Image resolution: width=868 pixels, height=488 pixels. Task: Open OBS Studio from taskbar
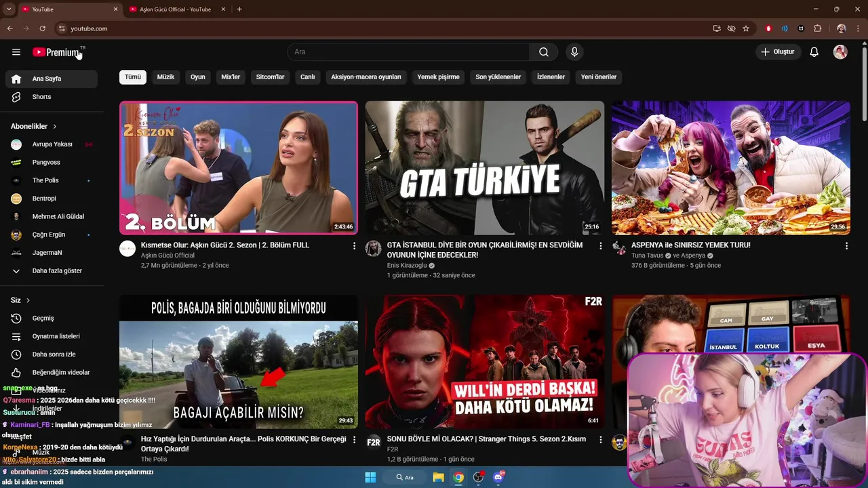[x=478, y=477]
